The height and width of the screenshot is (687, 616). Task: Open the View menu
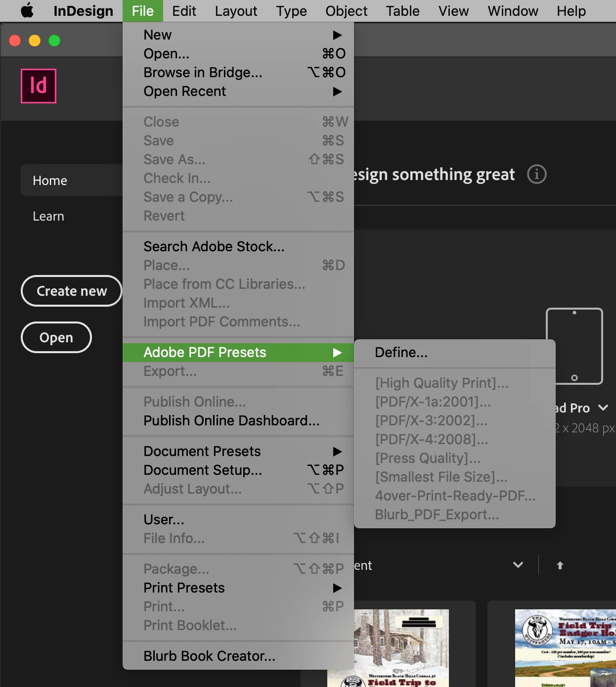click(453, 11)
